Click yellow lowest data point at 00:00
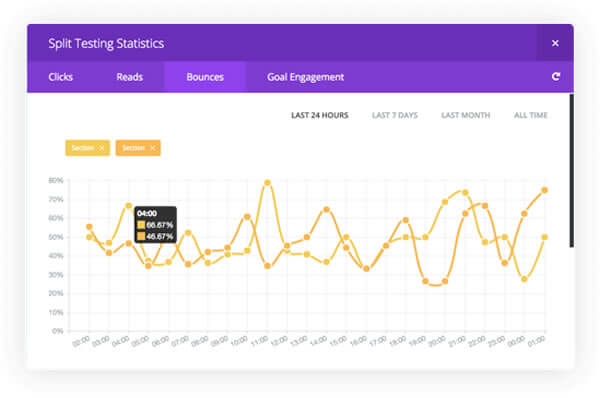This screenshot has width=600, height=398. coord(524,279)
